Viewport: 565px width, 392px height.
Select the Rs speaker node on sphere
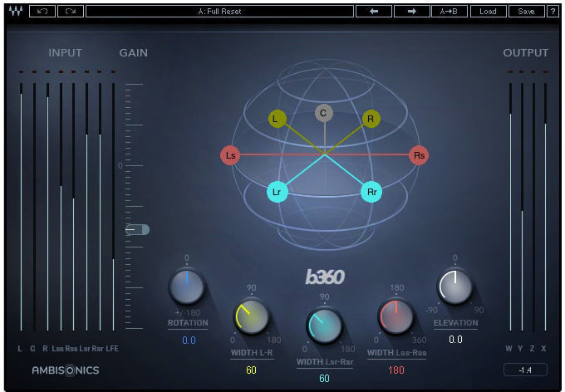click(x=419, y=155)
